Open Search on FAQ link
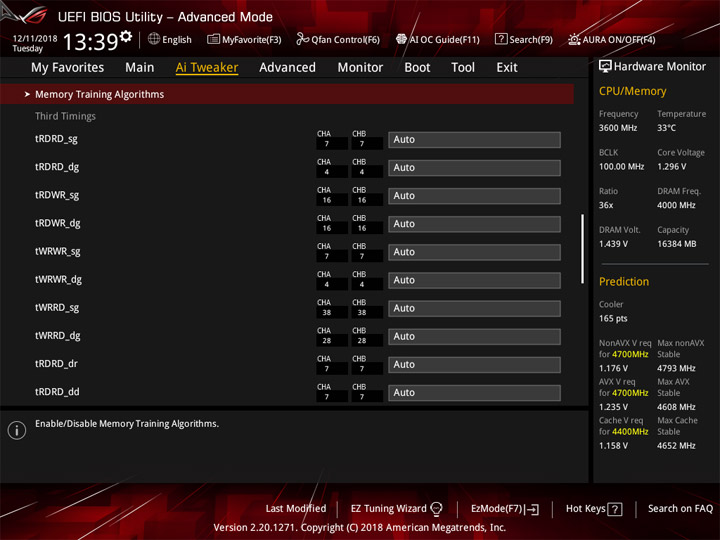Screen dimensions: 720x540 (x=680, y=508)
